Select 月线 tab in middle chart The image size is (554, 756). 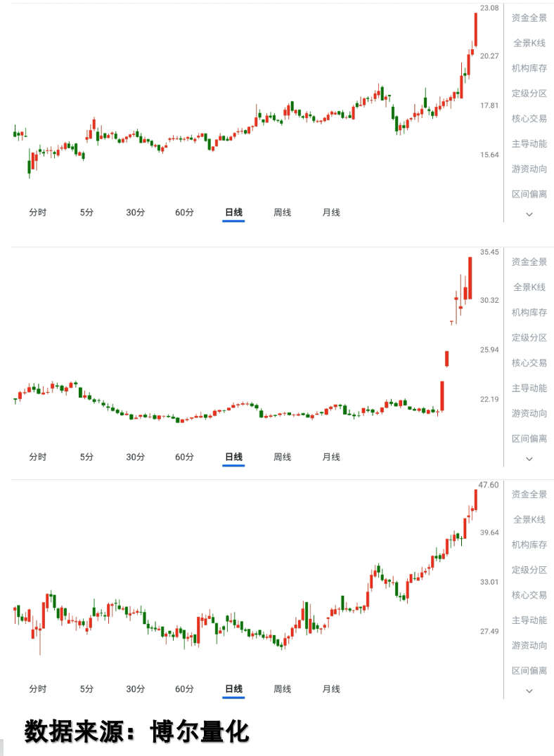click(331, 457)
